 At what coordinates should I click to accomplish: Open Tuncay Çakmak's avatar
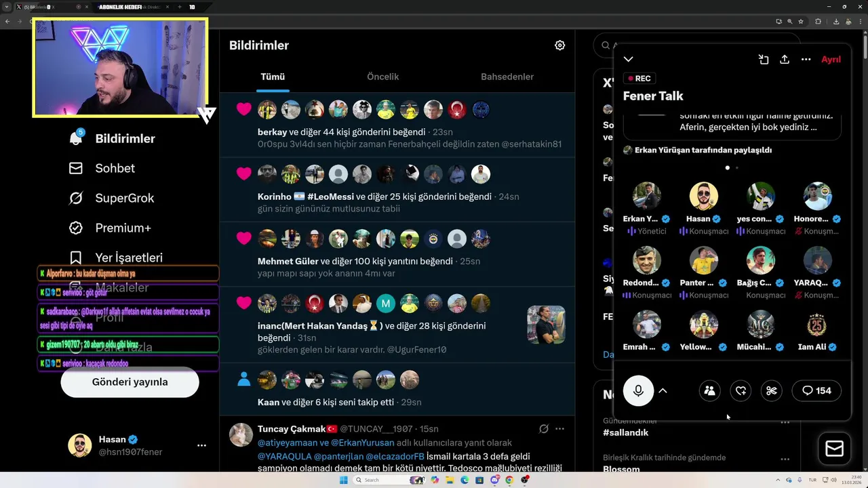pos(241,434)
